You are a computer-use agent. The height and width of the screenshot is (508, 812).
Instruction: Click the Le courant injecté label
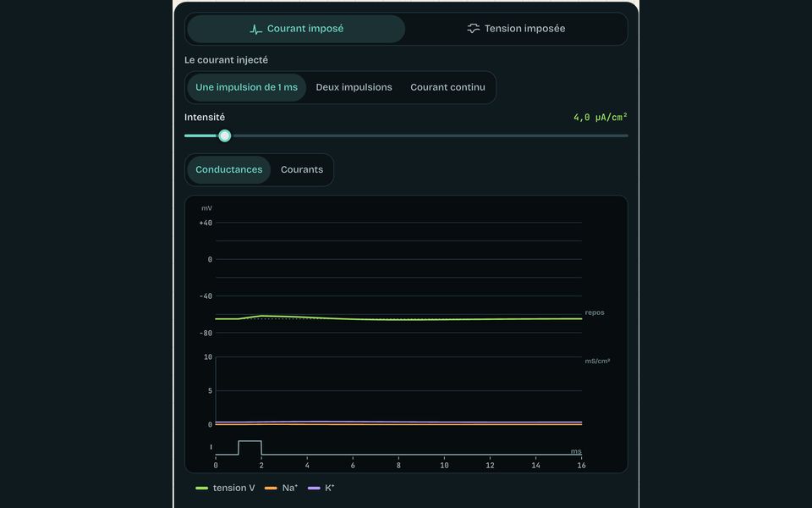point(227,59)
